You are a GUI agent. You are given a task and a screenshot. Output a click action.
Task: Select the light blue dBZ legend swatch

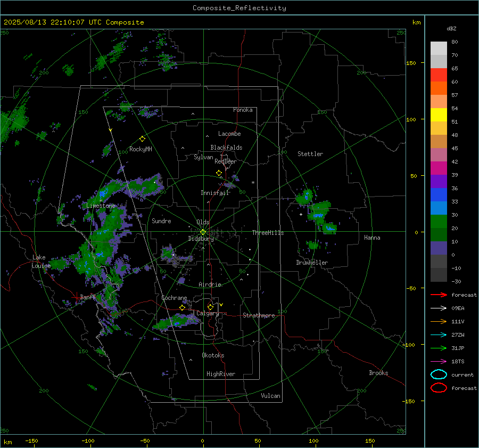point(439,208)
